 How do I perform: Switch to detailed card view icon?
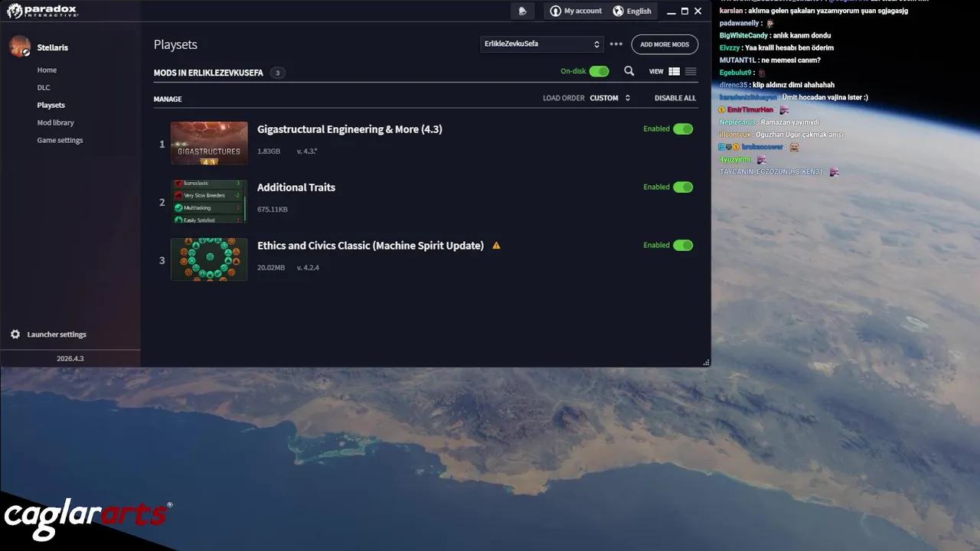tap(675, 71)
